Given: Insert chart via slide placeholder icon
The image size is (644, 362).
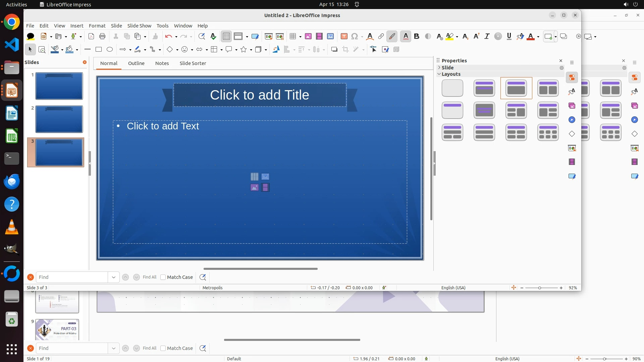Looking at the screenshot, I should [265, 177].
